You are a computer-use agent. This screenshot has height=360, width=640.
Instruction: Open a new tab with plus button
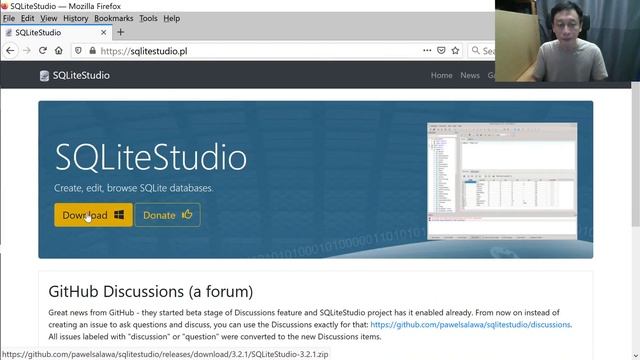coord(120,32)
